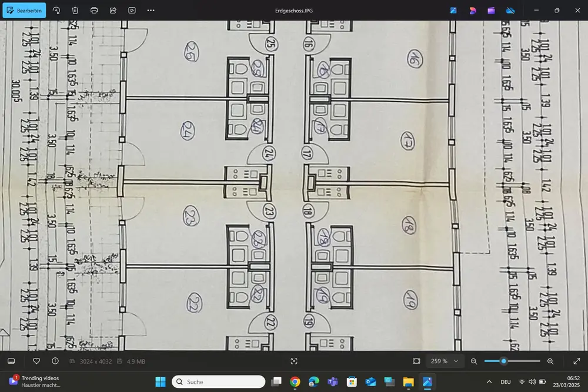Open Microsoft Store from the taskbar
The image size is (588, 392).
[x=352, y=382]
